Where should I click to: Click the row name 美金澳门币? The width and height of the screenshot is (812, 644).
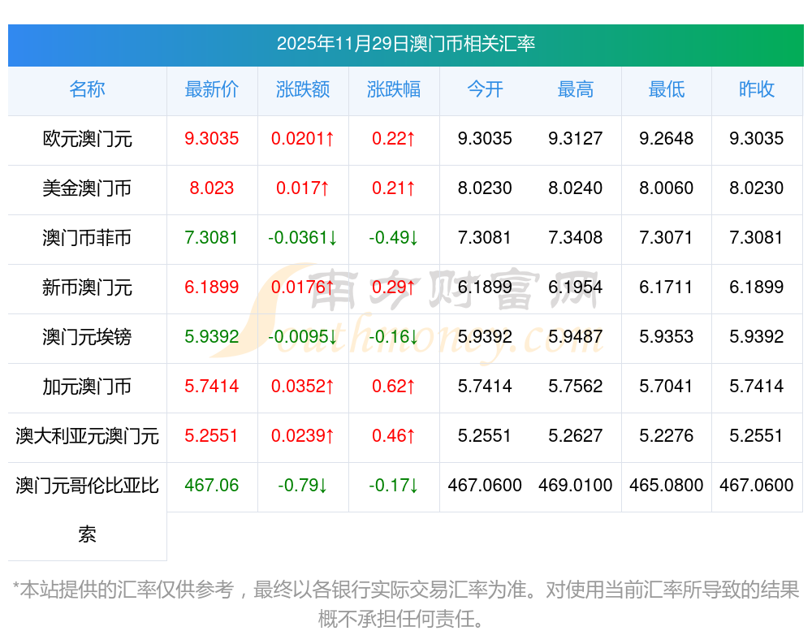pos(87,188)
